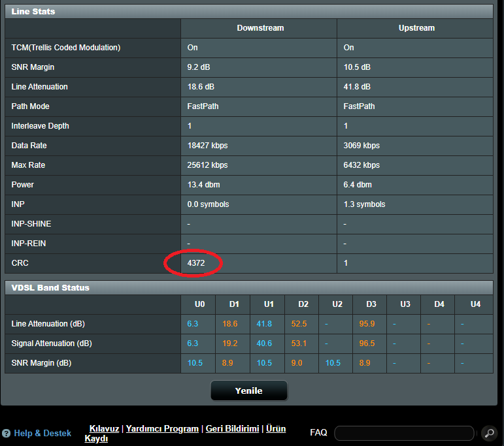Click the U1 band column header

pos(269,304)
